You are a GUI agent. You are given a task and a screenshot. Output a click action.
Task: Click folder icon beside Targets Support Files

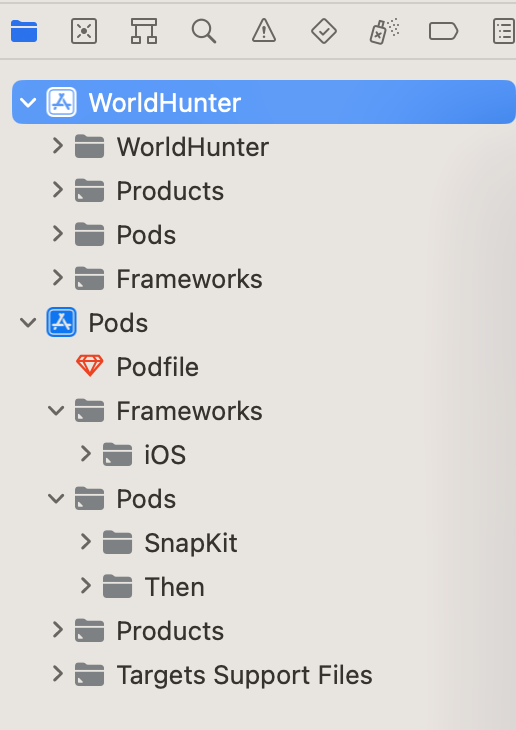89,674
